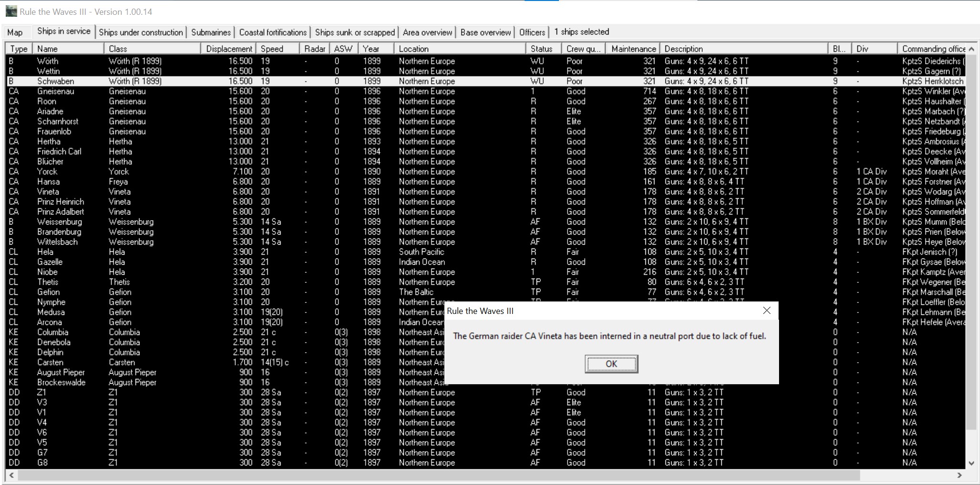980x485 pixels.
Task: Select the destroyer named G8
Action: coord(485,463)
